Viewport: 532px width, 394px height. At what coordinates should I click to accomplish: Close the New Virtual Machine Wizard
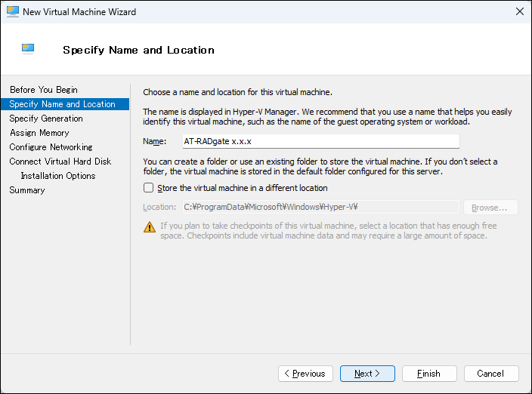click(519, 11)
